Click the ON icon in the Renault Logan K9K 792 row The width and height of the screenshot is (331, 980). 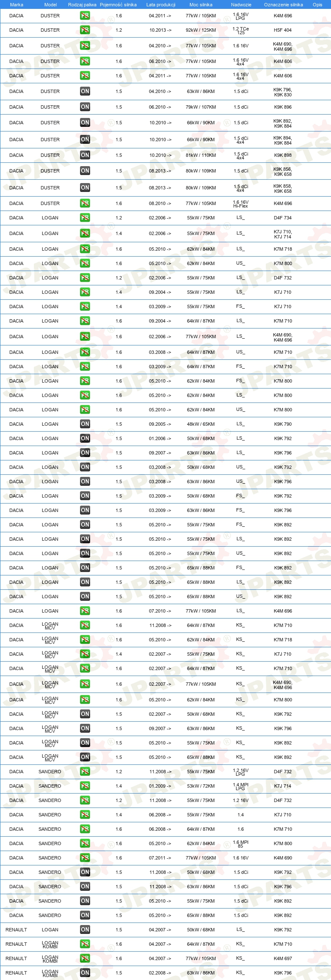pos(85,930)
